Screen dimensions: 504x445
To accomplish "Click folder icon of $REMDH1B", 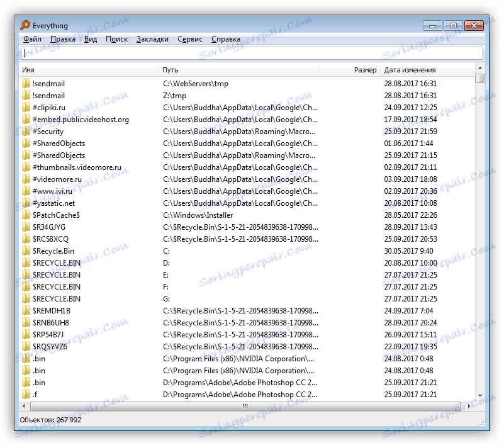I will pos(26,311).
